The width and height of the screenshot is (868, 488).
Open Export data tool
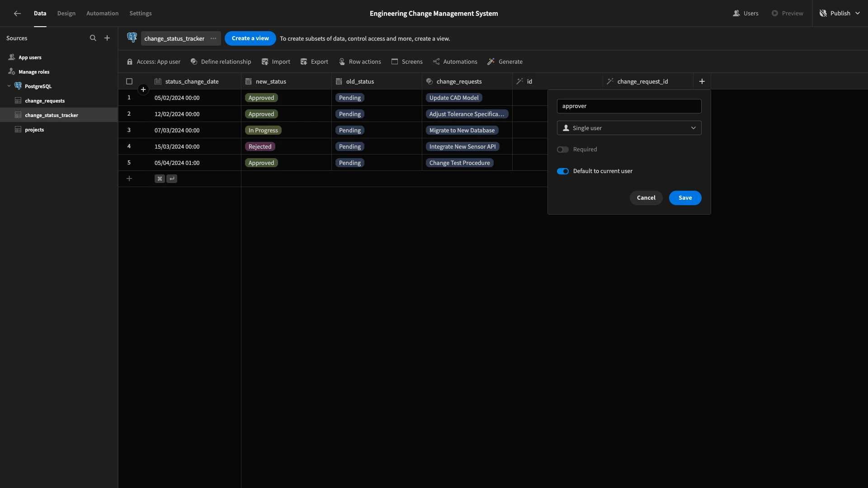click(x=314, y=62)
